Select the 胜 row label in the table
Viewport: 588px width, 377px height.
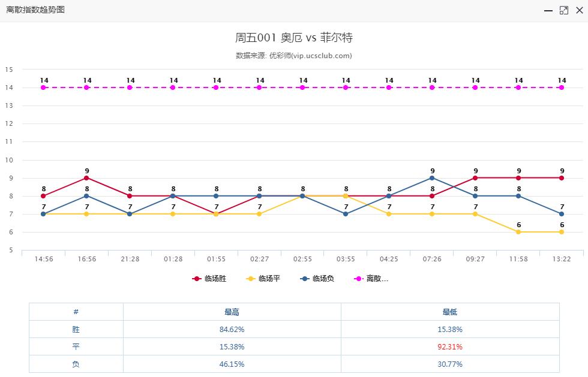tap(76, 329)
